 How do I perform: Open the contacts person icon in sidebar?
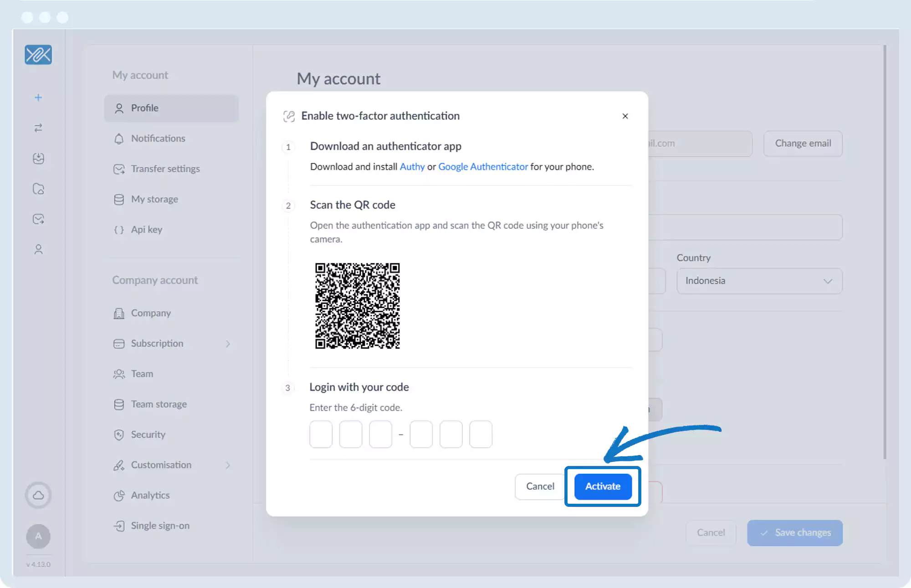[x=38, y=250]
